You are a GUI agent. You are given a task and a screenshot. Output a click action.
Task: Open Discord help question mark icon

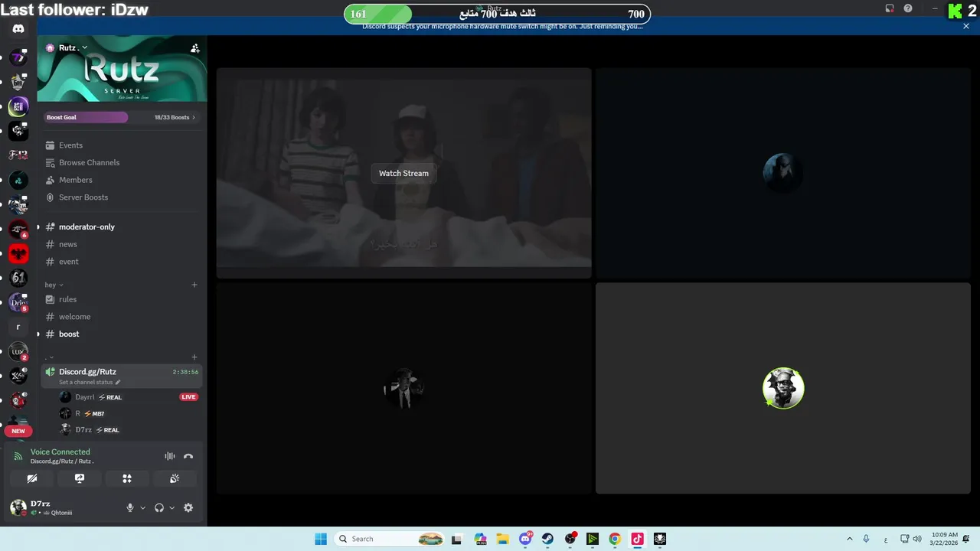click(908, 8)
